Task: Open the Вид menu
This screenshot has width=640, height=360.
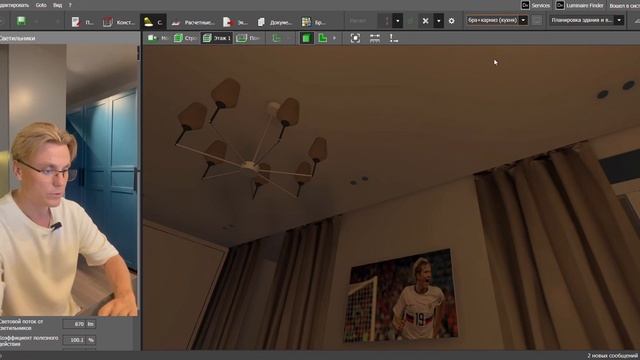Action: (58, 5)
